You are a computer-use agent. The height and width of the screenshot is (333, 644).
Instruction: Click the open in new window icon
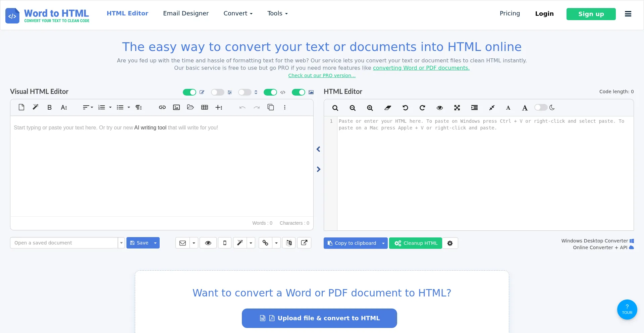[x=304, y=243]
